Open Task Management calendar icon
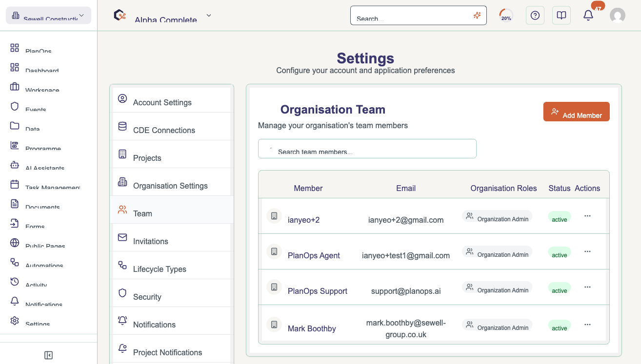Image resolution: width=641 pixels, height=364 pixels. coord(15,184)
